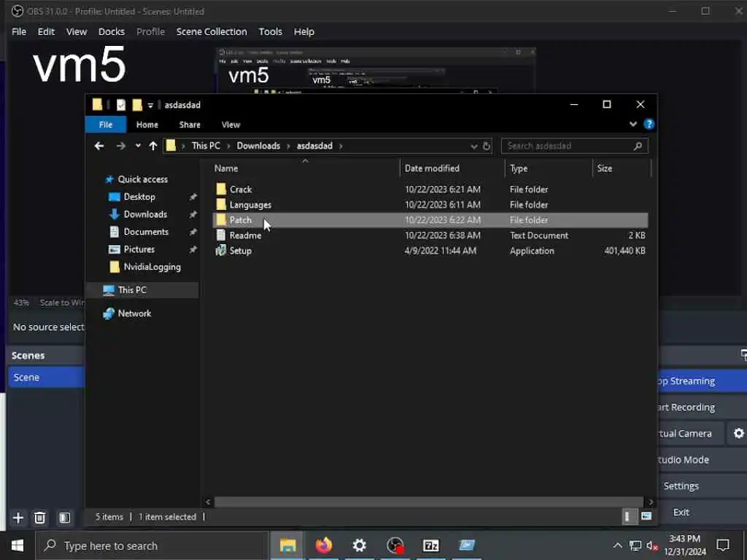Open Virtual Camera settings gear

coord(738,433)
